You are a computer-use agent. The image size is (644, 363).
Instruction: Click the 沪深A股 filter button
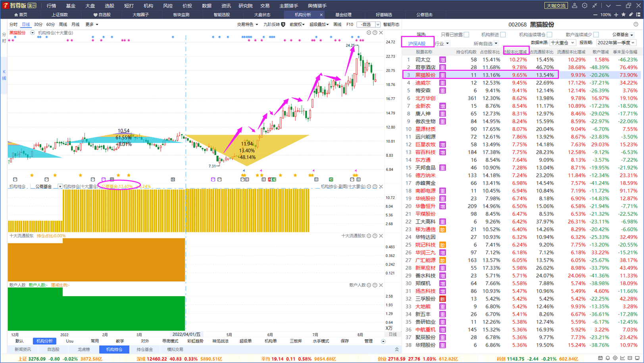(x=417, y=44)
